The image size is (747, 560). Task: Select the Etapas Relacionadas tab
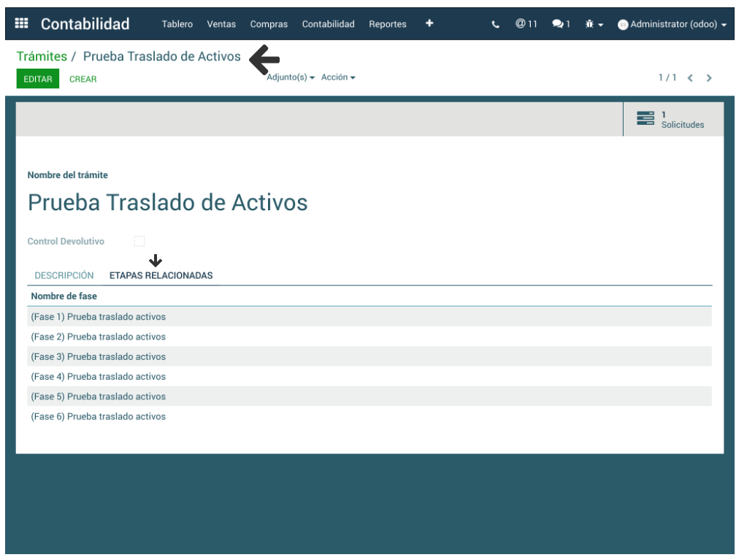pos(161,275)
